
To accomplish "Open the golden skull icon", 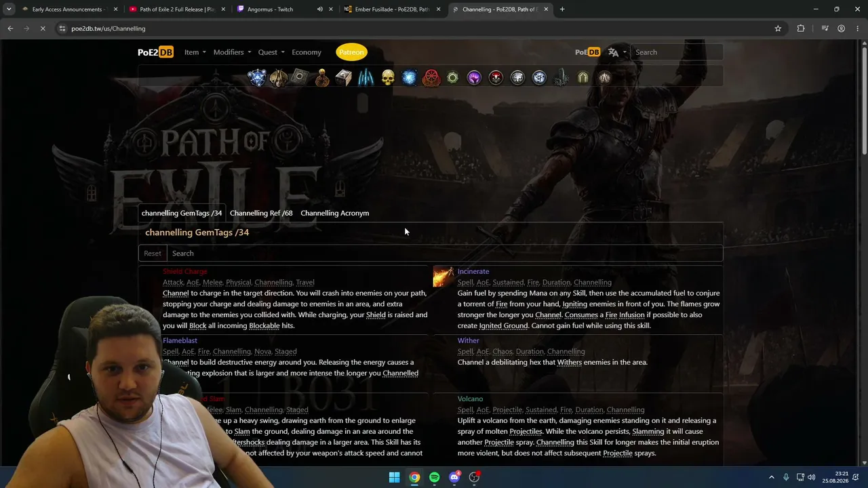I will pos(387,78).
